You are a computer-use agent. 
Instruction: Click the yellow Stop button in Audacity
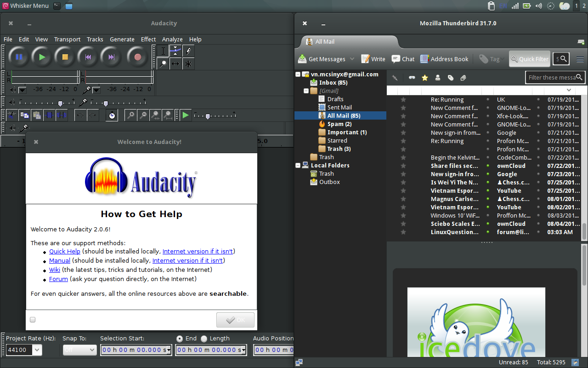click(65, 57)
